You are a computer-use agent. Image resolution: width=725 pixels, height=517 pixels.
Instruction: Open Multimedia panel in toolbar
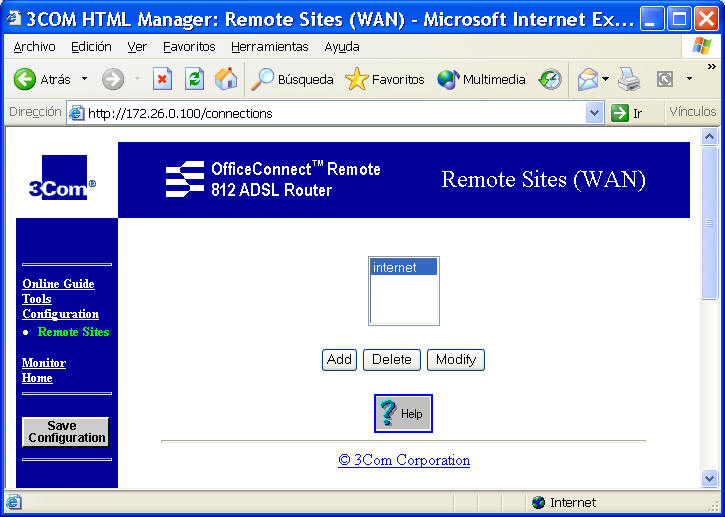pos(481,79)
